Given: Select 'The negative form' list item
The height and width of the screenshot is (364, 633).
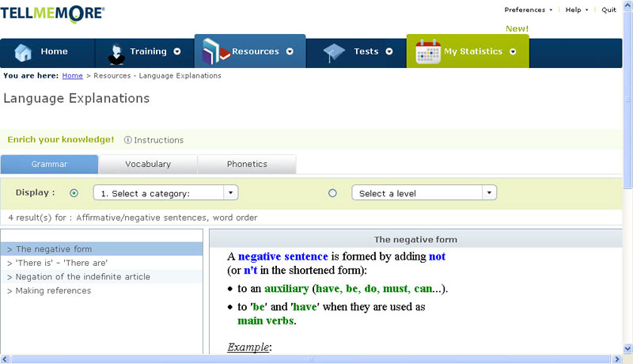Looking at the screenshot, I should click(x=102, y=249).
